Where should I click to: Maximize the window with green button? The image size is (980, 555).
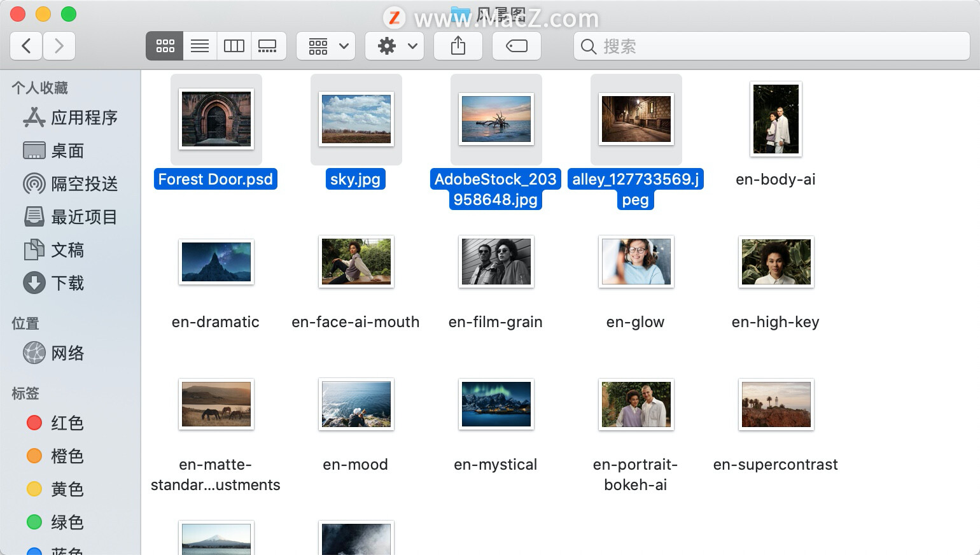click(69, 13)
